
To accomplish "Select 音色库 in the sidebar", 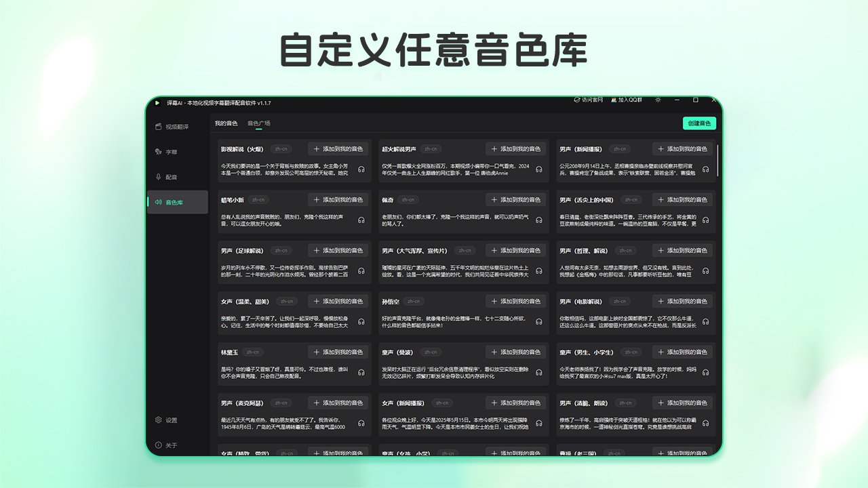I will 178,202.
